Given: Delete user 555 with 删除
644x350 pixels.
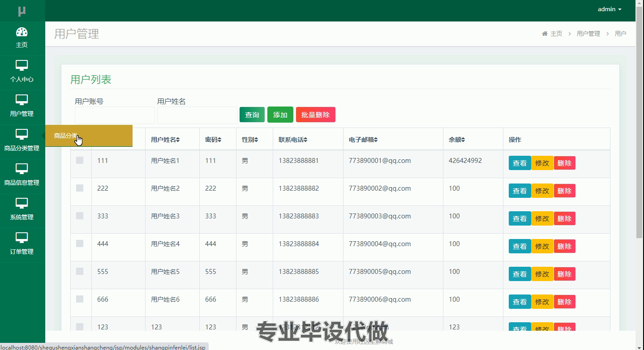Looking at the screenshot, I should point(565,274).
